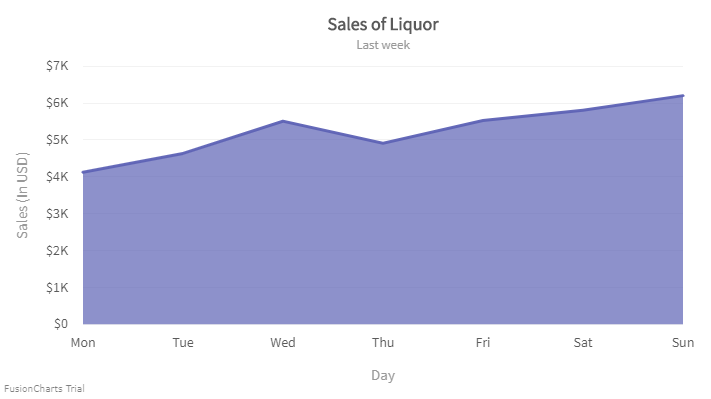Screen dimensions: 711x399
Task: Click the purple filled area of chart
Action: point(383,236)
